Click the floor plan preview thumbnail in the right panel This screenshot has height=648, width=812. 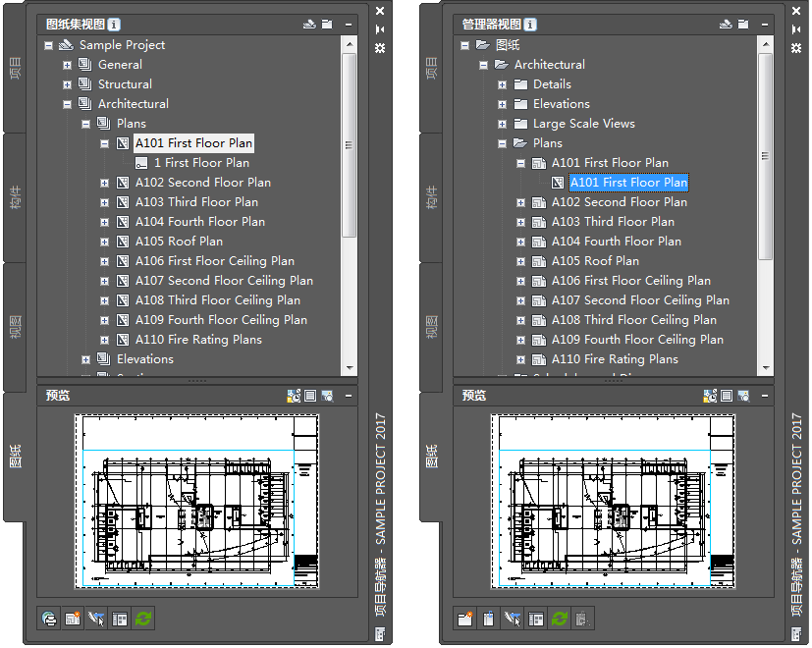click(x=613, y=502)
